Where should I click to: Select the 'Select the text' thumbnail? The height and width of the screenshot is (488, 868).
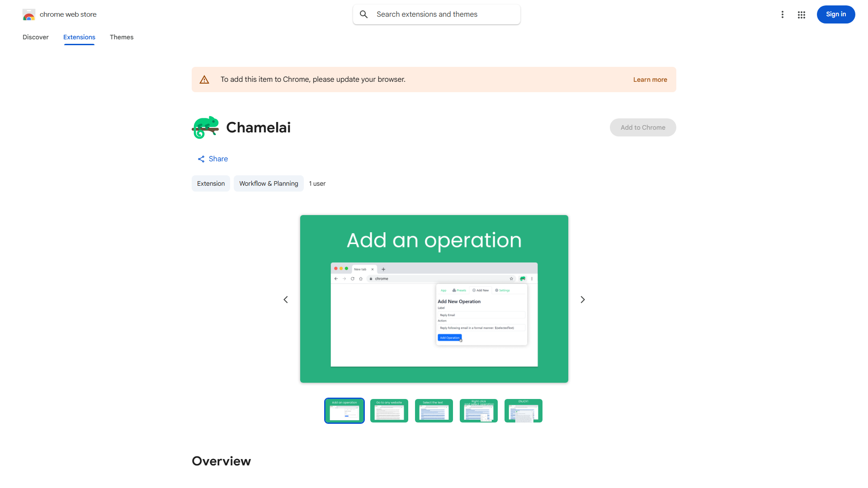434,411
